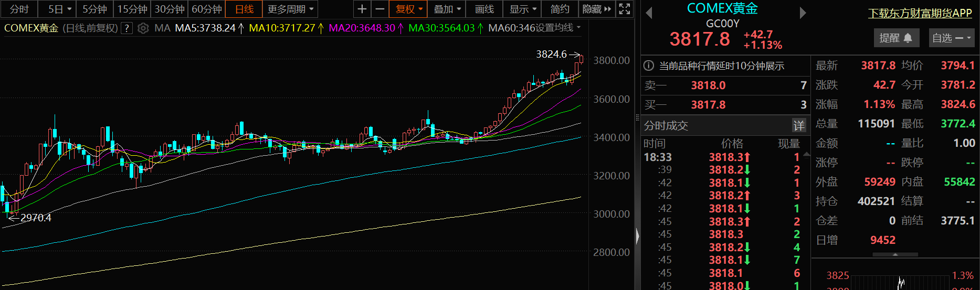Go to next instrument with right arrow
The width and height of the screenshot is (980, 290).
803,13
